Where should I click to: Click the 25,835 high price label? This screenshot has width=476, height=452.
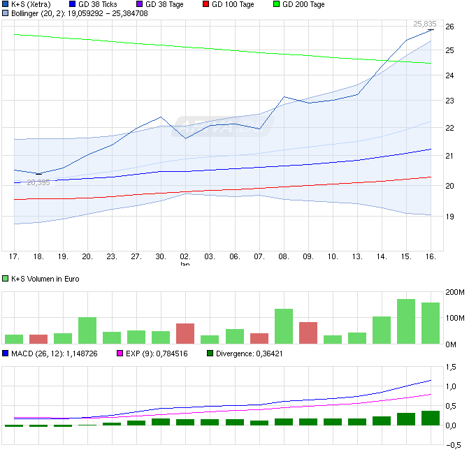[424, 24]
